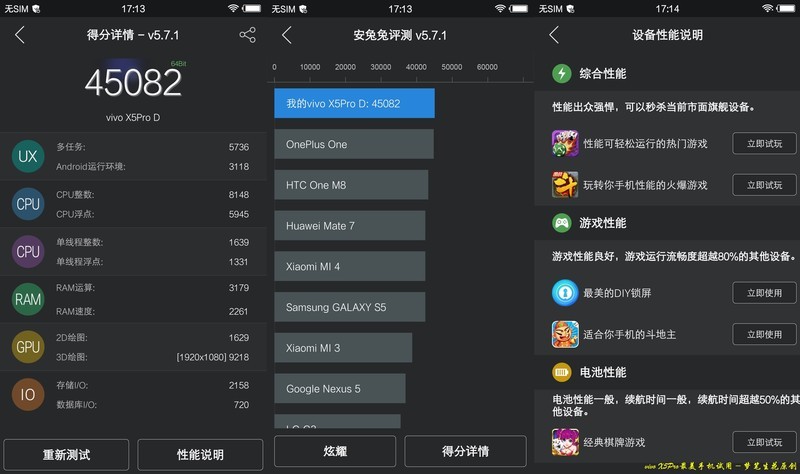Screen dimensions: 800x474
Task: Tap 立即使用 next to 最美的DIY锁屏
Action: (764, 293)
